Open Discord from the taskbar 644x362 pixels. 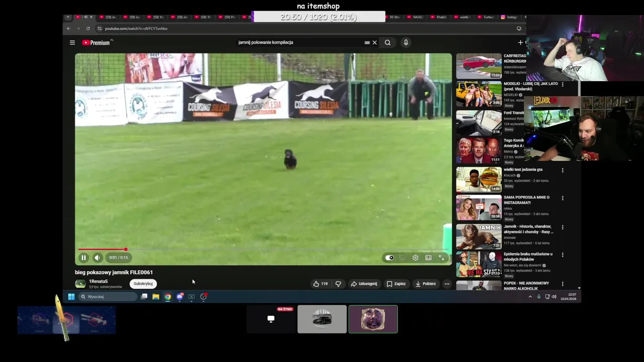pos(180,297)
